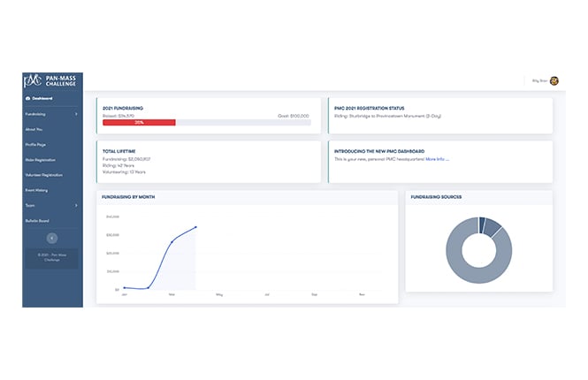
Task: Select Volunteer Registration in sidebar
Action: click(47, 175)
